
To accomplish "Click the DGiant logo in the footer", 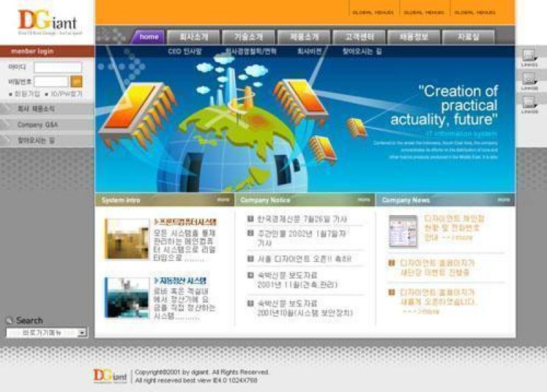I will [x=109, y=375].
